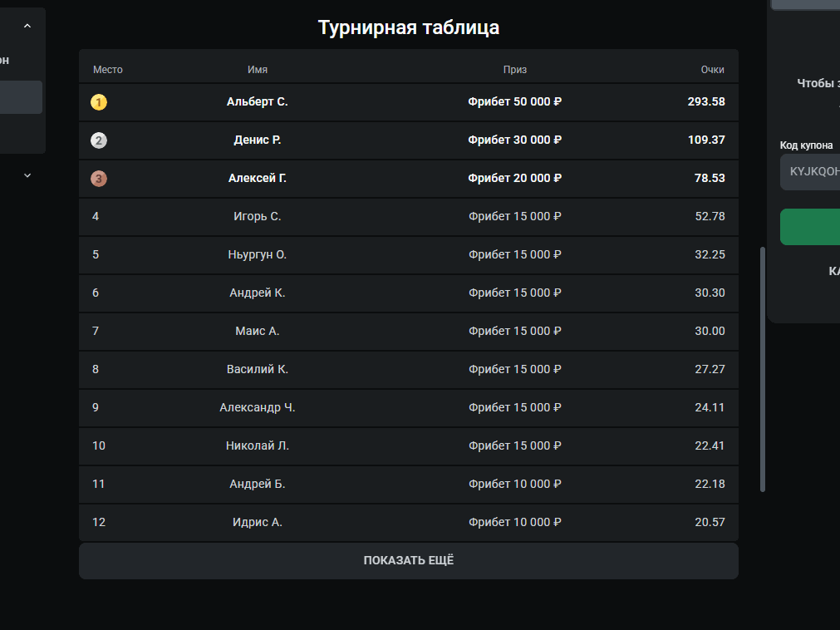
Task: Select the player name Альберт С.
Action: point(258,102)
